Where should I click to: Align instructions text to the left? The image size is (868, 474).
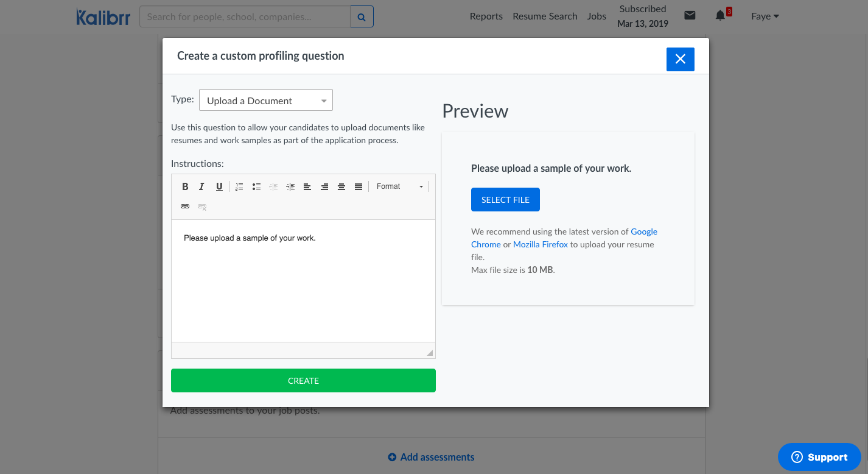[307, 186]
